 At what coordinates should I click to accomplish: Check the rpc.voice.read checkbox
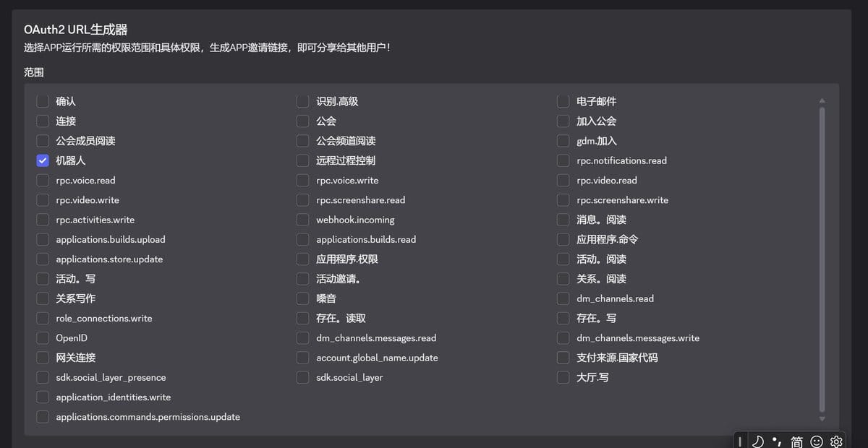(43, 180)
